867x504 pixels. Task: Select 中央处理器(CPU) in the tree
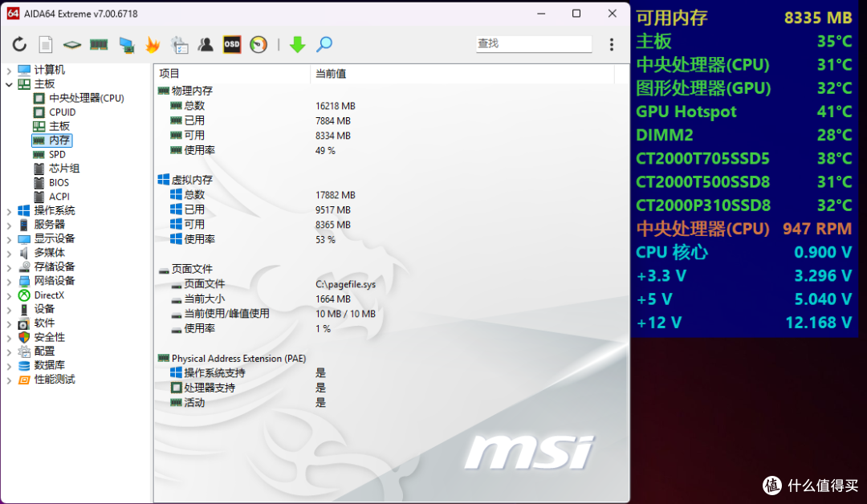(86, 98)
